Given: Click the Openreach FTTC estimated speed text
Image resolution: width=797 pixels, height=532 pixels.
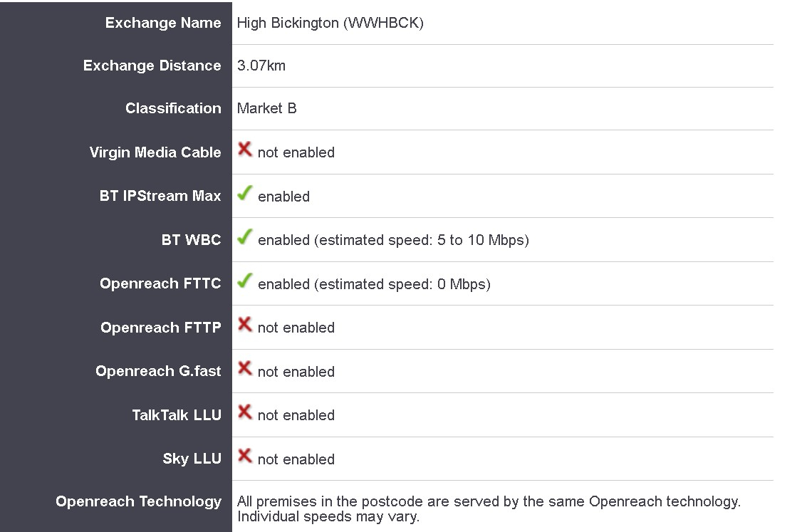Looking at the screenshot, I should click(374, 284).
